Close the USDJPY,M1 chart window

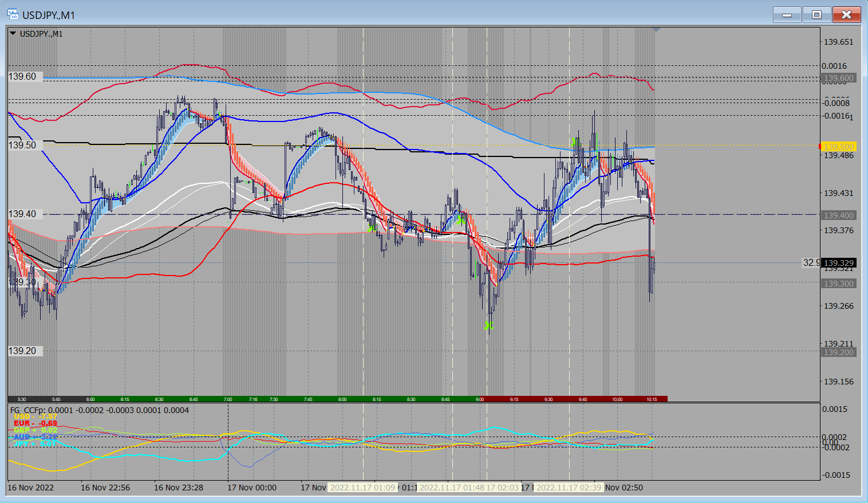click(846, 15)
